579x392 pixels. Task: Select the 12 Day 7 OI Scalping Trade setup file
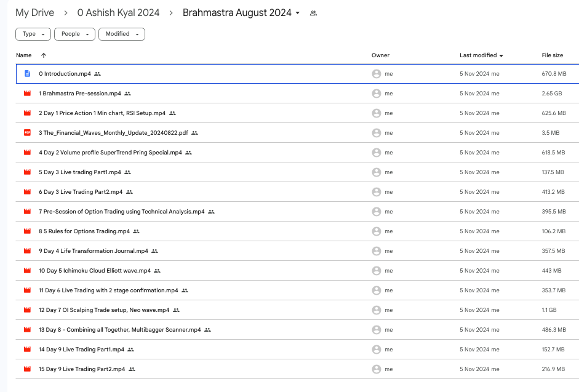[x=104, y=310]
